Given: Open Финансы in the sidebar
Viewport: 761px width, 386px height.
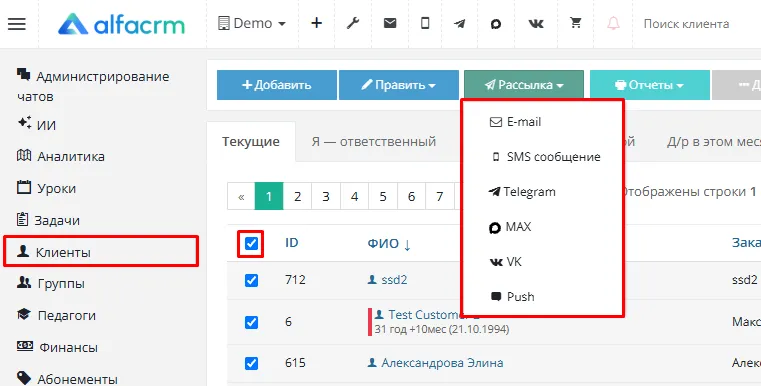Looking at the screenshot, I should tap(57, 347).
